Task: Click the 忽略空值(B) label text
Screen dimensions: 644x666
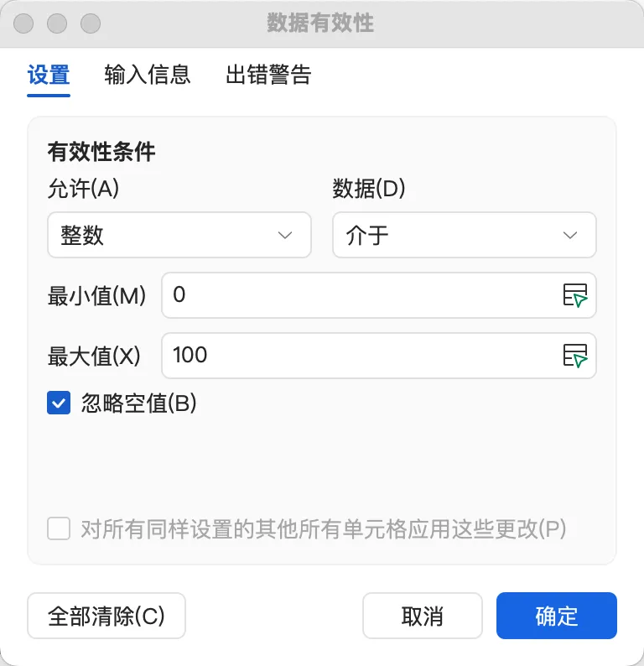Action: click(139, 403)
